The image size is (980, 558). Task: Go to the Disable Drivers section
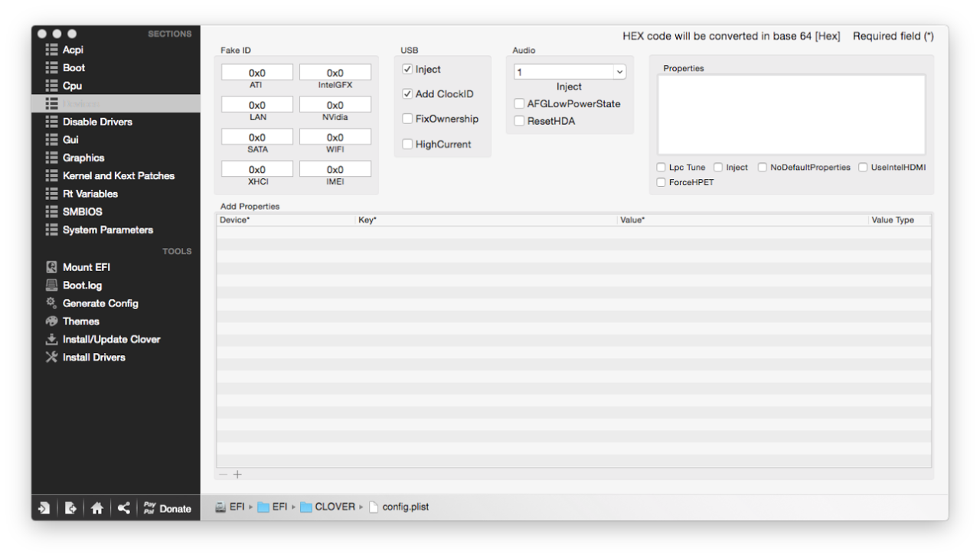coord(116,122)
